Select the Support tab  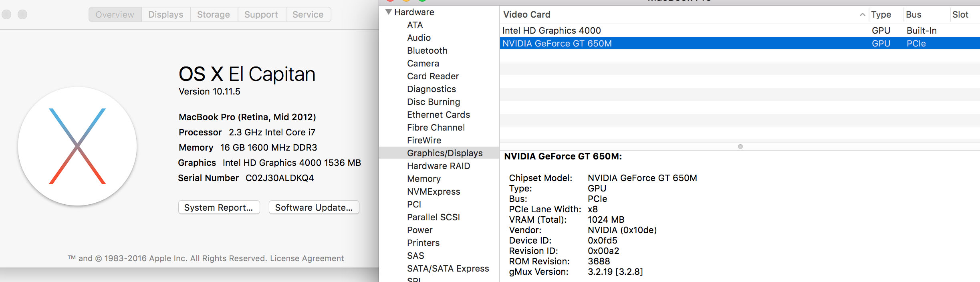[261, 15]
